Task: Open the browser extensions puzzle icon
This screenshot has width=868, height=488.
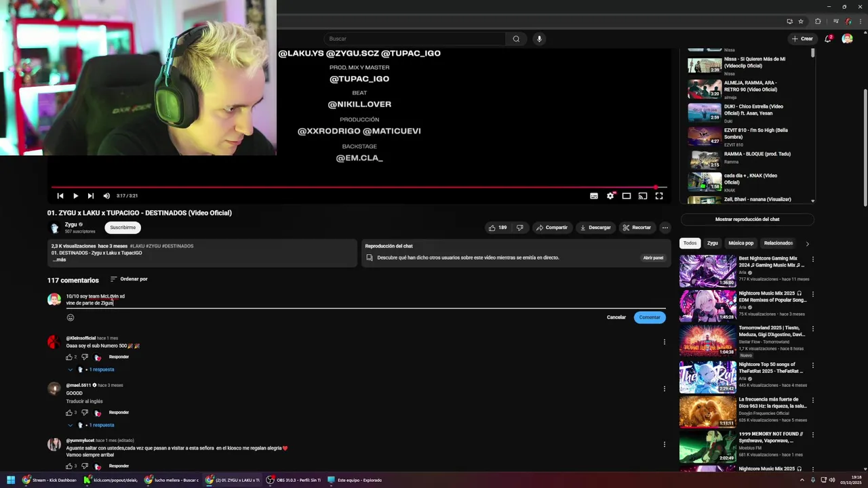Action: point(818,21)
